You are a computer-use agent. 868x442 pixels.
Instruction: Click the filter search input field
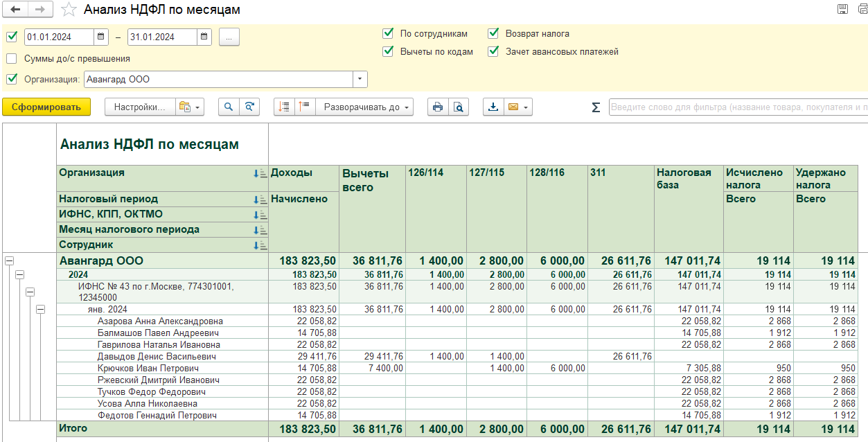(738, 107)
